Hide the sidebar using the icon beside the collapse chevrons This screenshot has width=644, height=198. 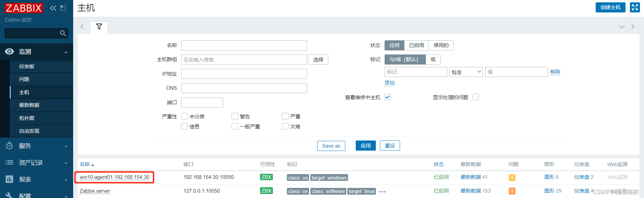[x=63, y=8]
